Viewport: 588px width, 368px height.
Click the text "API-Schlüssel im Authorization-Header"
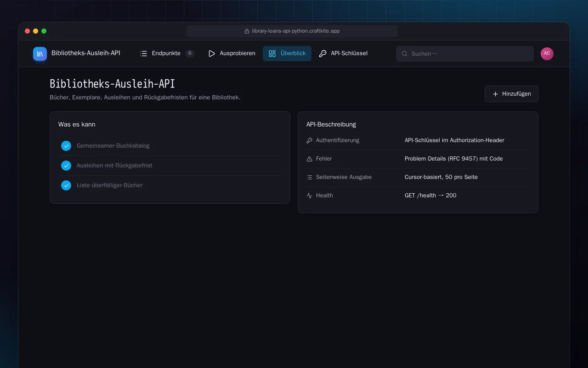coord(454,140)
